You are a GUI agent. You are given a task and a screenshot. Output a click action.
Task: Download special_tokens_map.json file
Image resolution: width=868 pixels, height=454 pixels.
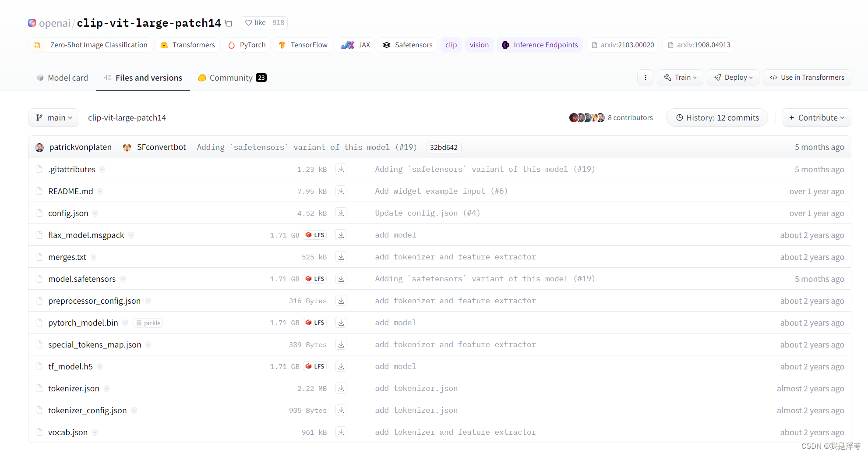coord(341,344)
